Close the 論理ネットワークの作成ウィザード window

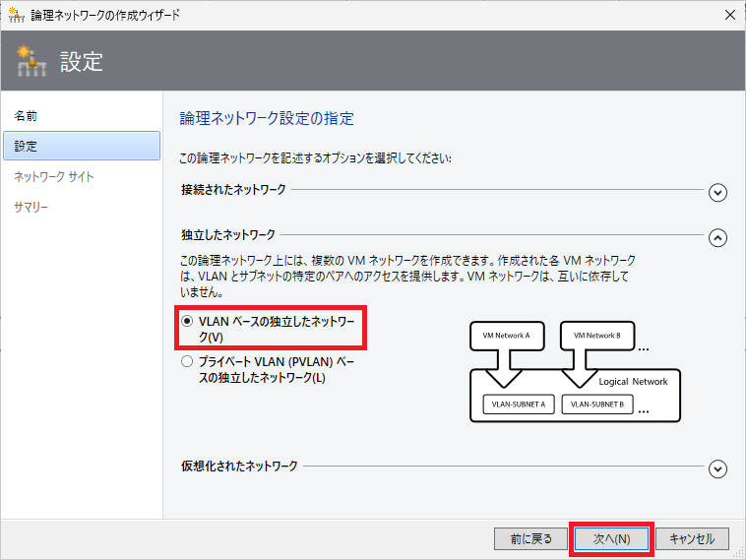coord(730,15)
